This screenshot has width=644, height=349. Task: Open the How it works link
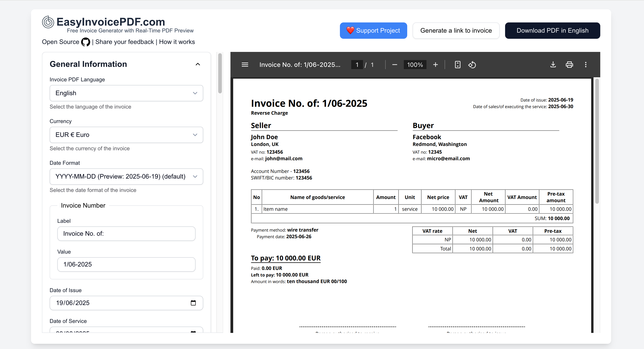point(177,42)
